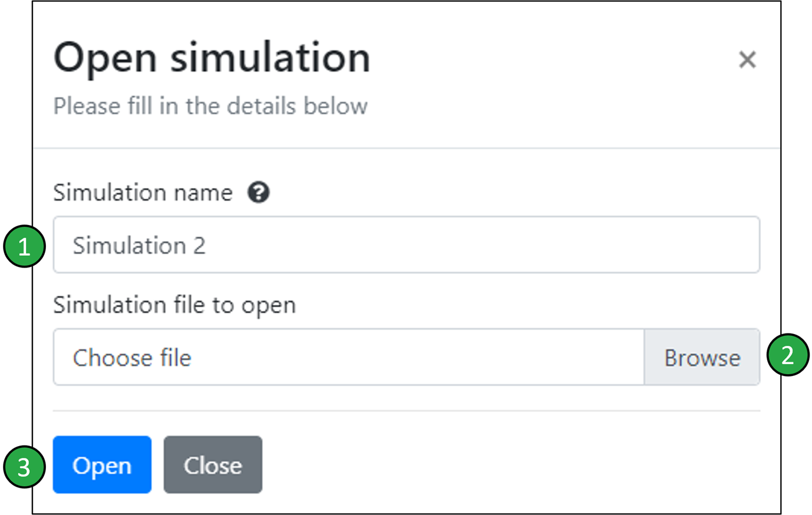Click the gray Close button
Image resolution: width=812 pixels, height=515 pixels.
tap(213, 464)
